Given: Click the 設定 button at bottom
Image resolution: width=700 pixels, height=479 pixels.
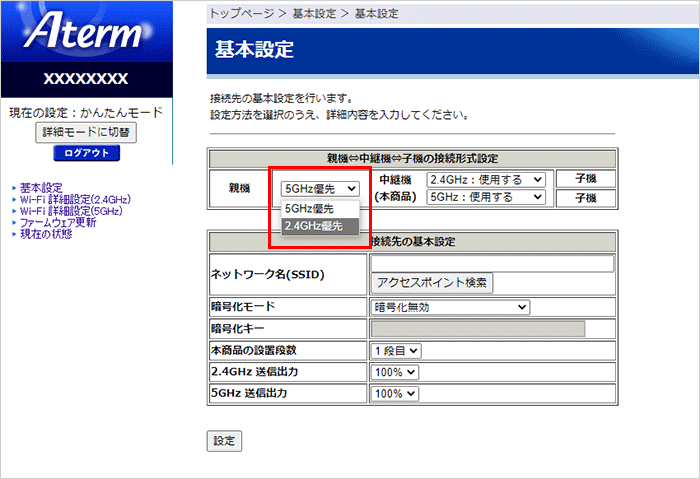Looking at the screenshot, I should point(223,441).
